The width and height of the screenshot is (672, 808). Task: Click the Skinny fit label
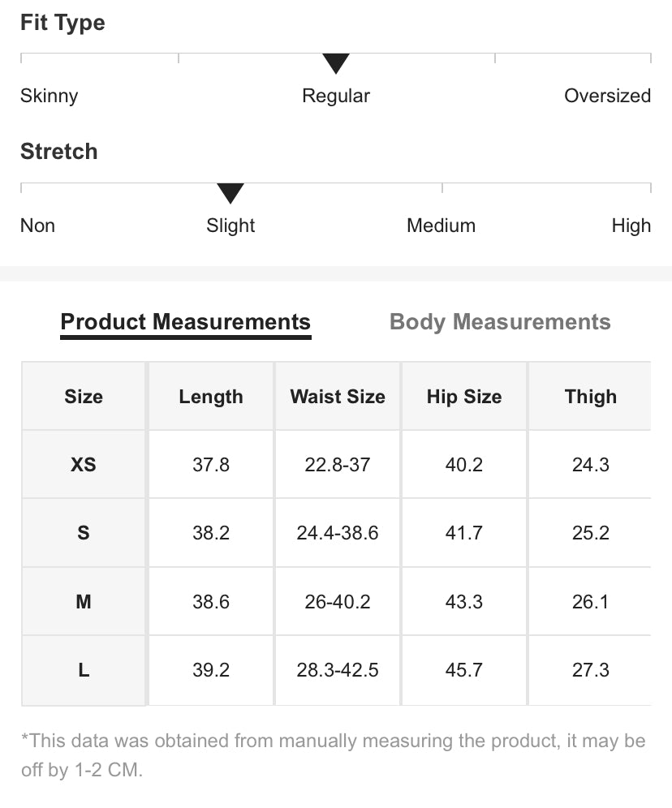pos(50,96)
